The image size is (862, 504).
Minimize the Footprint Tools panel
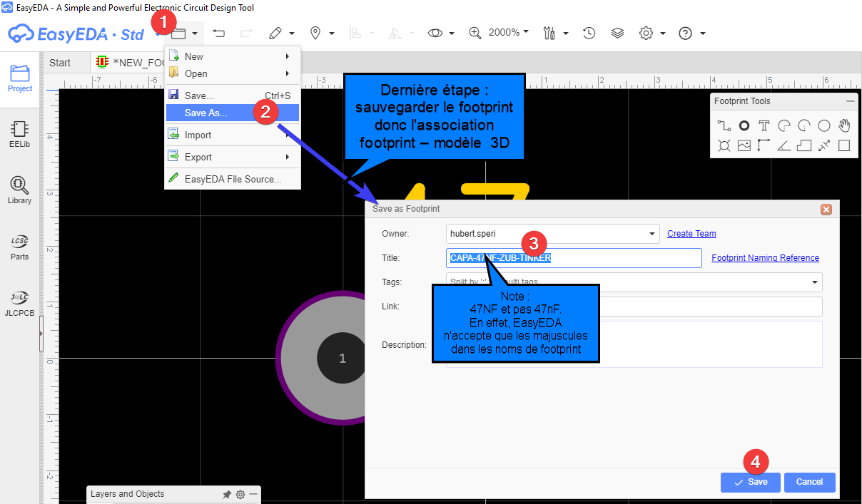(x=850, y=101)
